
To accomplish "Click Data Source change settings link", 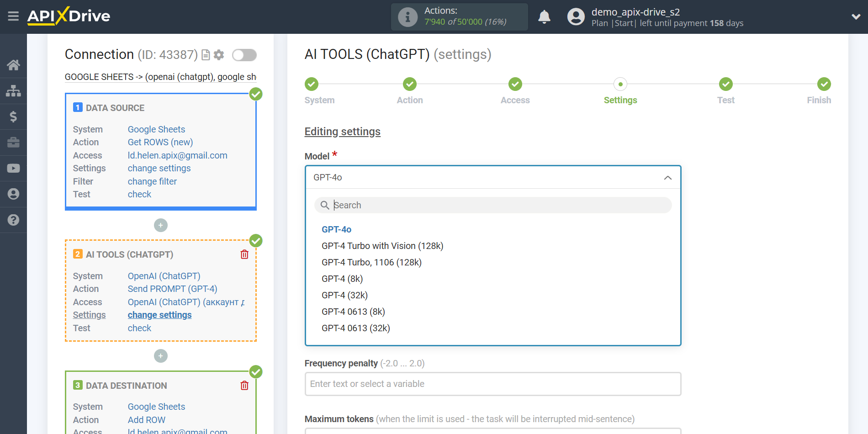I will (x=159, y=168).
